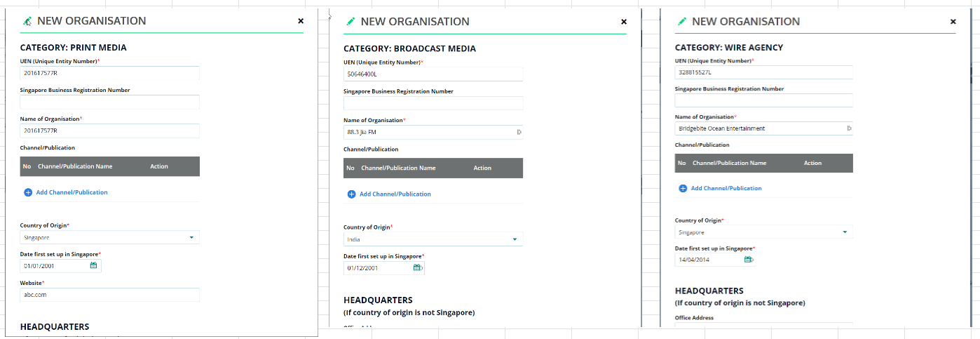Viewport: 980px width, 339px height.
Task: Click UEN field containing 328815527L
Action: (x=763, y=72)
